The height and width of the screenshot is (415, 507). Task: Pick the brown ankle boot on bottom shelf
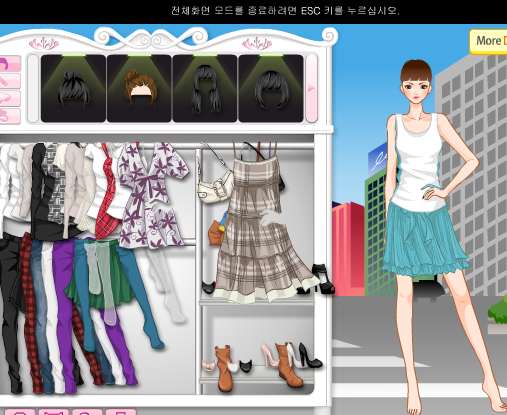click(223, 368)
